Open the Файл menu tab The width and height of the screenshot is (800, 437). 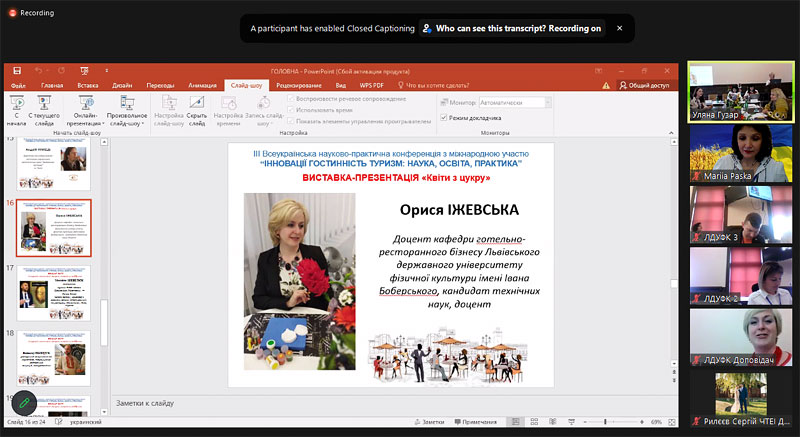(x=18, y=85)
